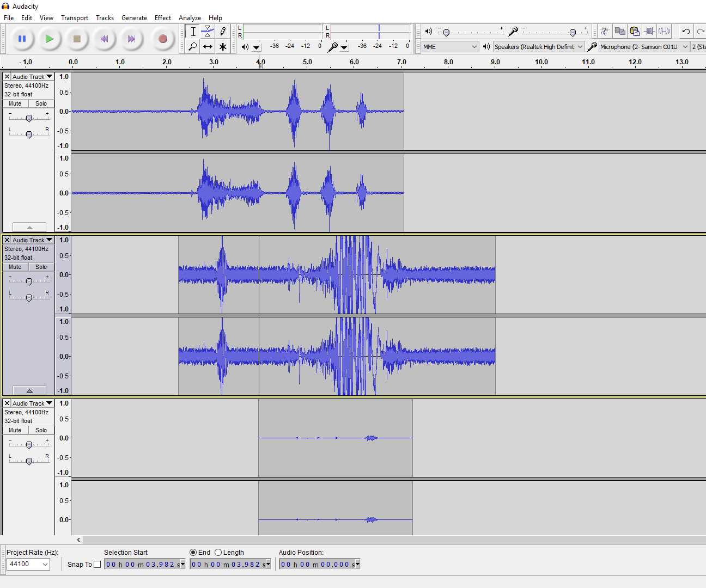Open the Tracks menu

click(x=105, y=17)
